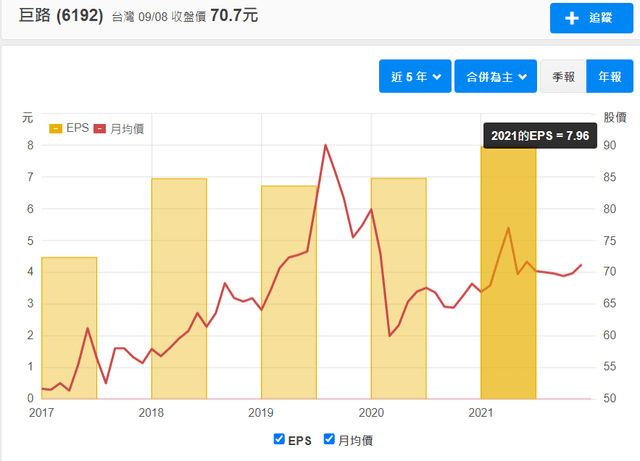The image size is (640, 461).
Task: Click the yellow EPS legend swatch
Action: (x=56, y=129)
